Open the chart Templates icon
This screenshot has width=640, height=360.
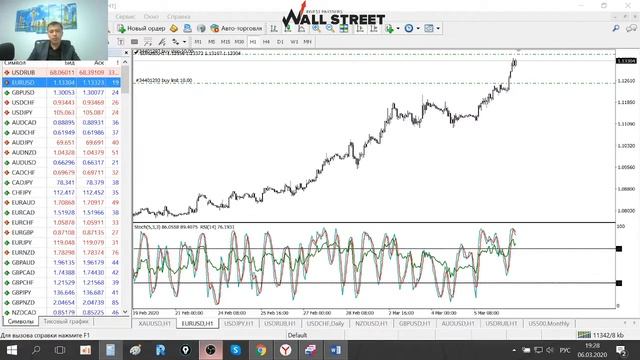click(429, 28)
